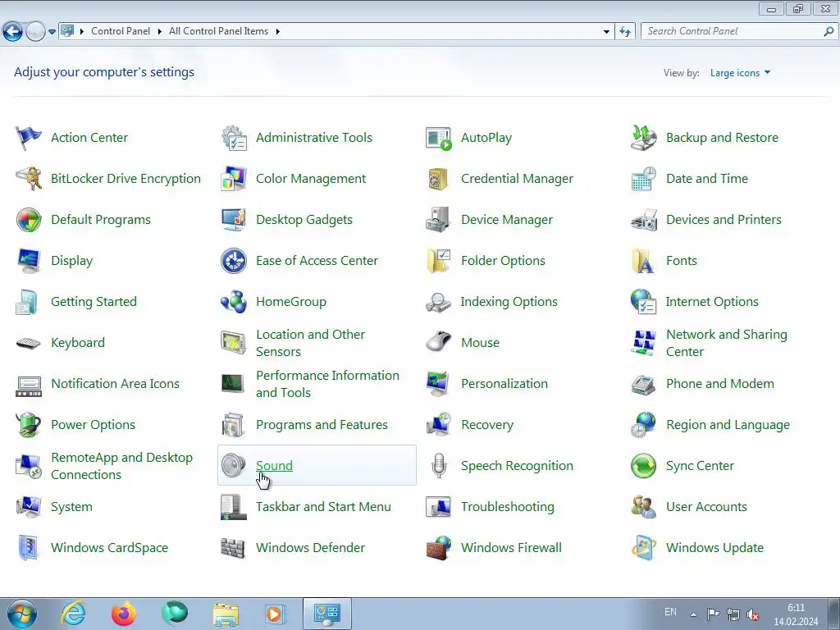Viewport: 840px width, 630px height.
Task: Open the Taskbar and Start Menu link
Action: click(x=323, y=507)
